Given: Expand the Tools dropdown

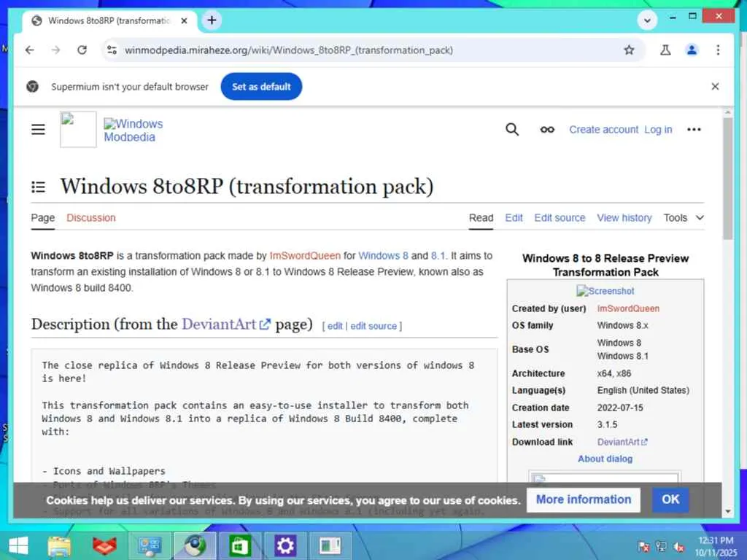Looking at the screenshot, I should tap(683, 218).
